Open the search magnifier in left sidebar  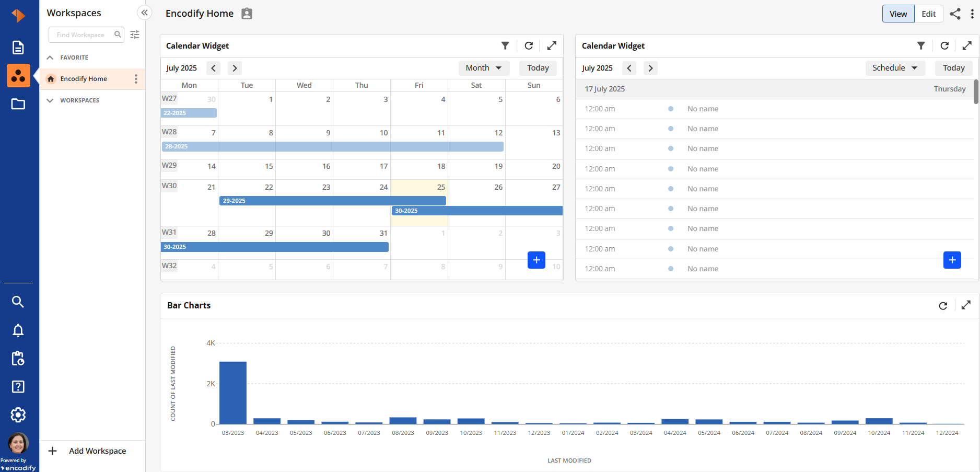coord(18,302)
